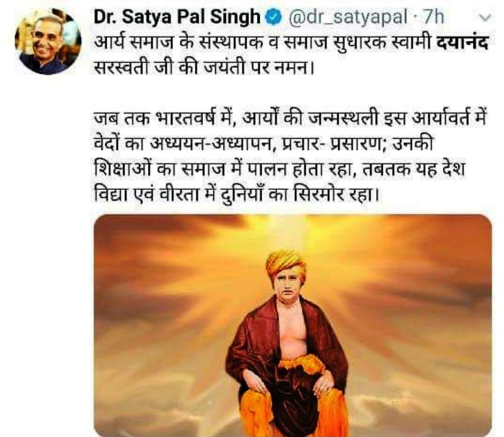Click the line starting शिक्षाओं का समाज में

[x=279, y=169]
